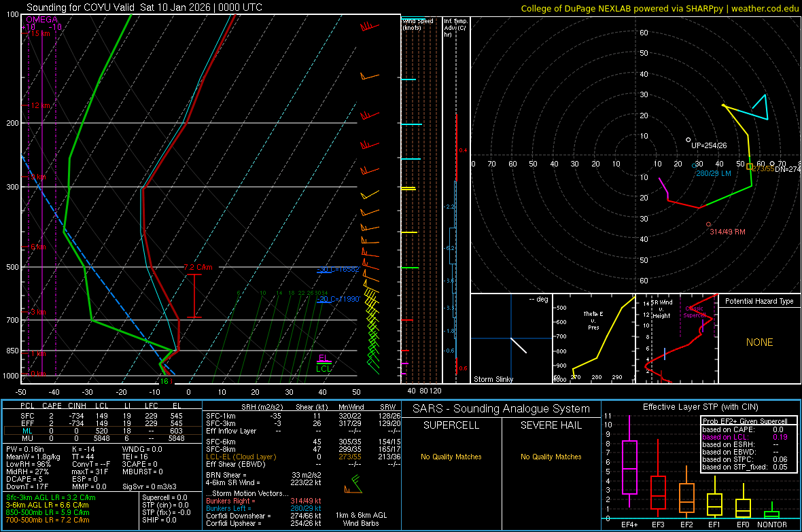Click the orange 273/55 square hodograph marker
The image size is (802, 532).
point(749,166)
